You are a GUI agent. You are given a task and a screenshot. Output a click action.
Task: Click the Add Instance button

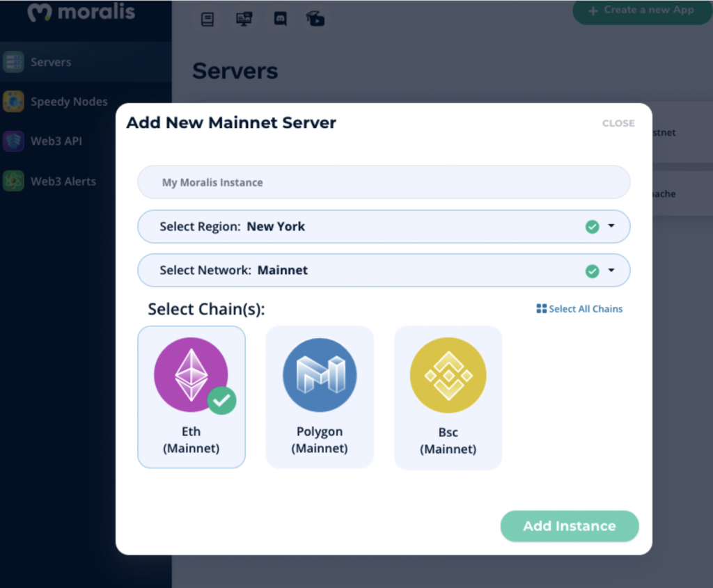click(570, 526)
